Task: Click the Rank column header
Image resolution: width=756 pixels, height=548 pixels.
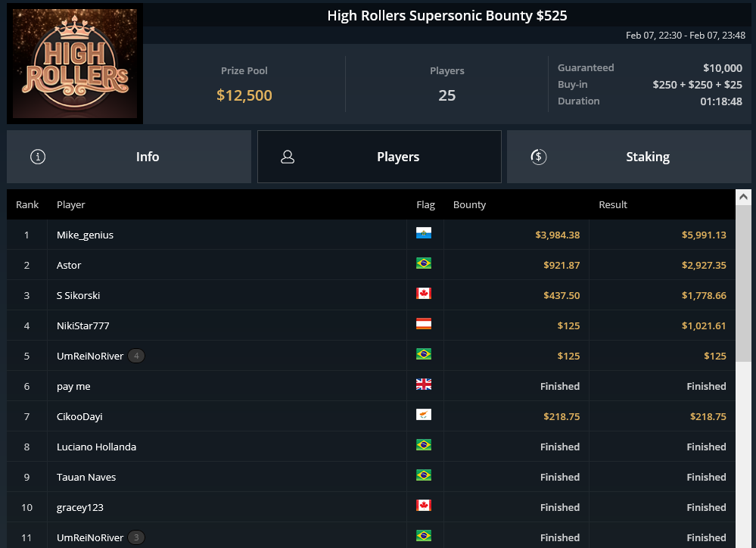Action: [27, 204]
